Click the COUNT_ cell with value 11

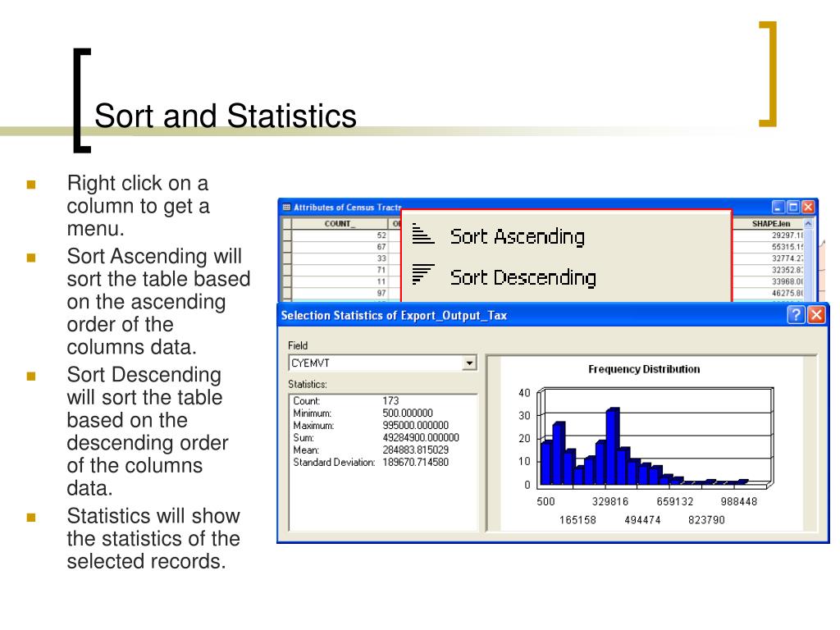click(x=340, y=281)
